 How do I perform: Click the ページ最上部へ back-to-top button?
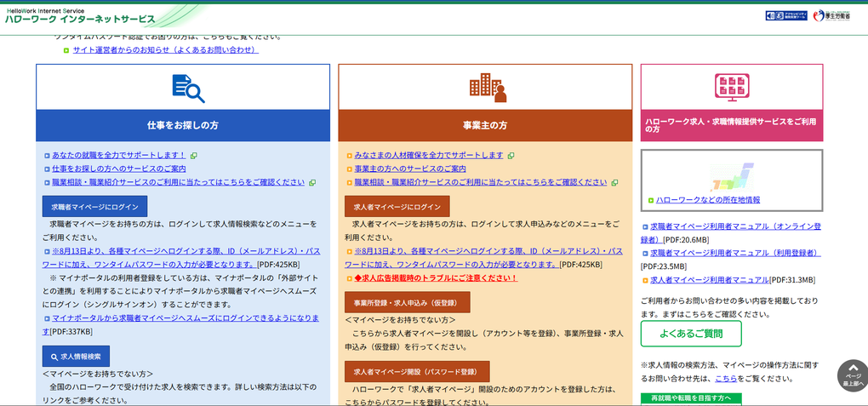(852, 375)
